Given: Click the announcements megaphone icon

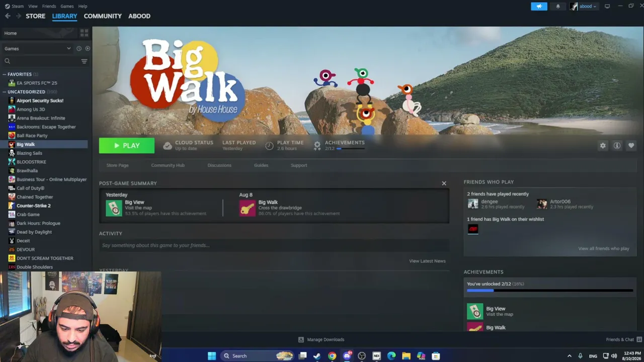Looking at the screenshot, I should (x=539, y=7).
